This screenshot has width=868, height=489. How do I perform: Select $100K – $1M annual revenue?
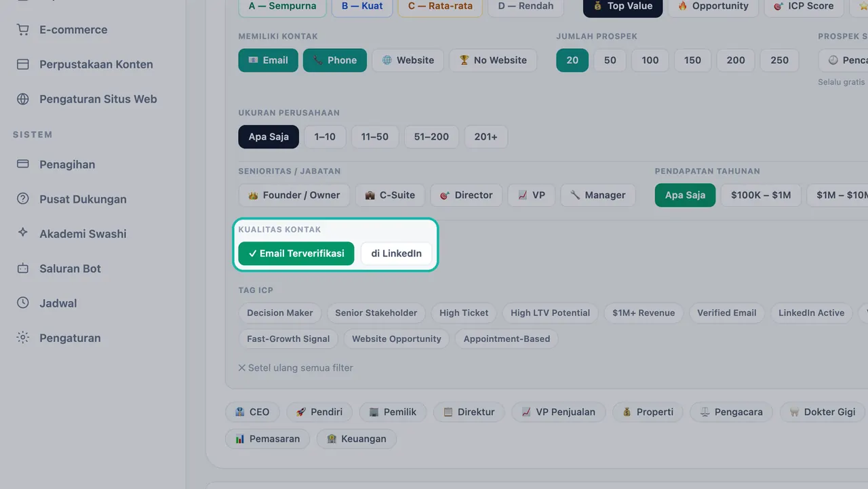tap(761, 195)
